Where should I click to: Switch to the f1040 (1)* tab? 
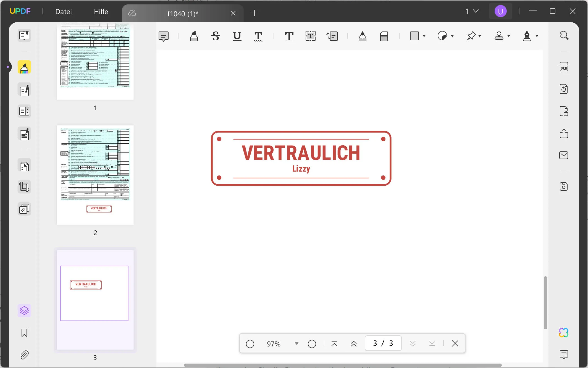point(183,14)
